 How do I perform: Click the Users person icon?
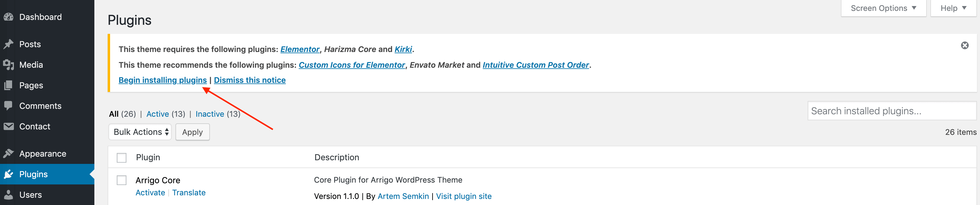click(x=8, y=195)
